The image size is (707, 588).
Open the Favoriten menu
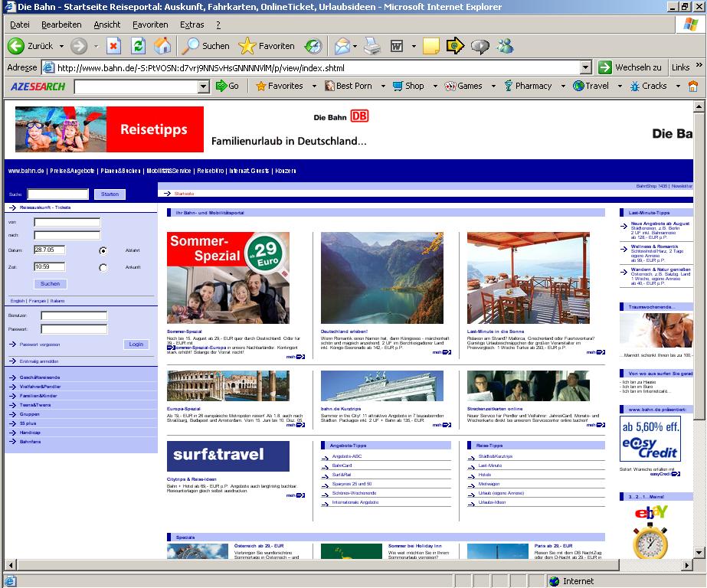(x=150, y=24)
